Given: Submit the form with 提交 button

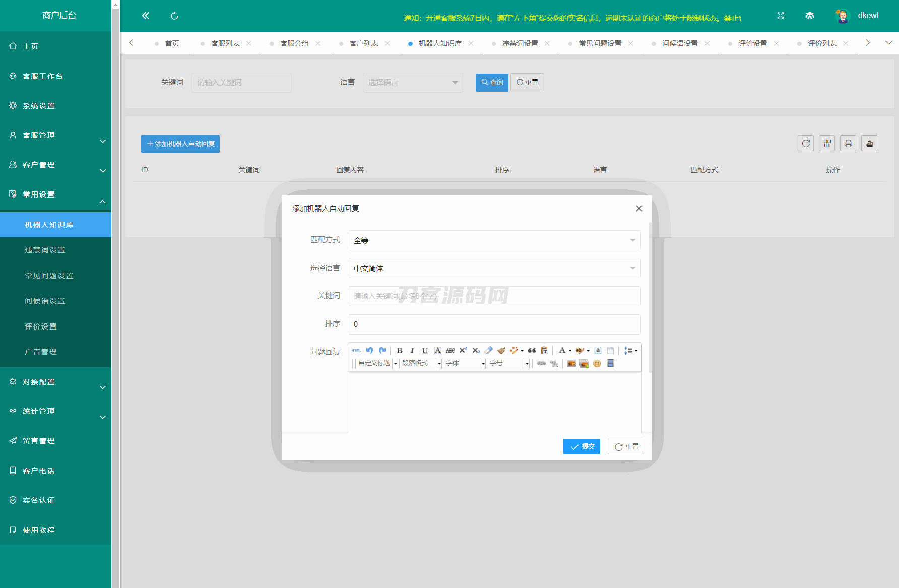Looking at the screenshot, I should pyautogui.click(x=582, y=447).
